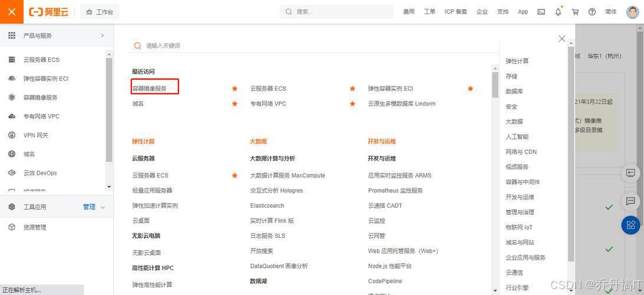Click sidebar 域名 globe icon
The width and height of the screenshot is (644, 295).
pos(12,155)
